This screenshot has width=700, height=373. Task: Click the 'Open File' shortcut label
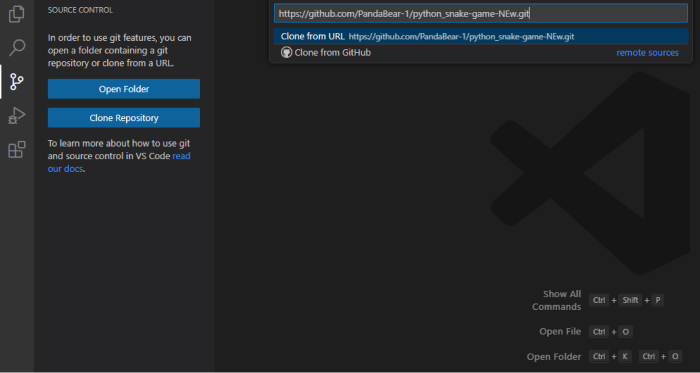click(560, 332)
